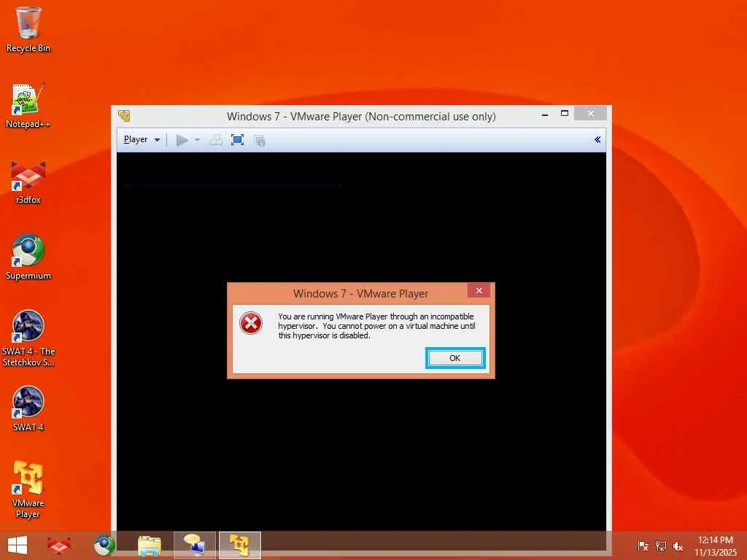Open Action Center flag in system tray
This screenshot has width=747, height=560.
(643, 546)
